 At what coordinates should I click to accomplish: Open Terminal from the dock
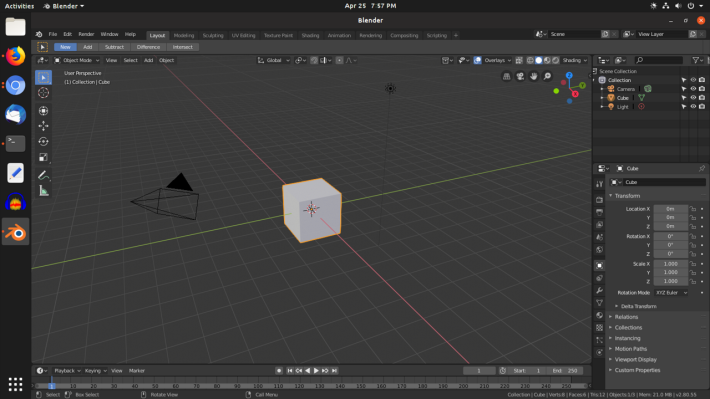(x=15, y=144)
